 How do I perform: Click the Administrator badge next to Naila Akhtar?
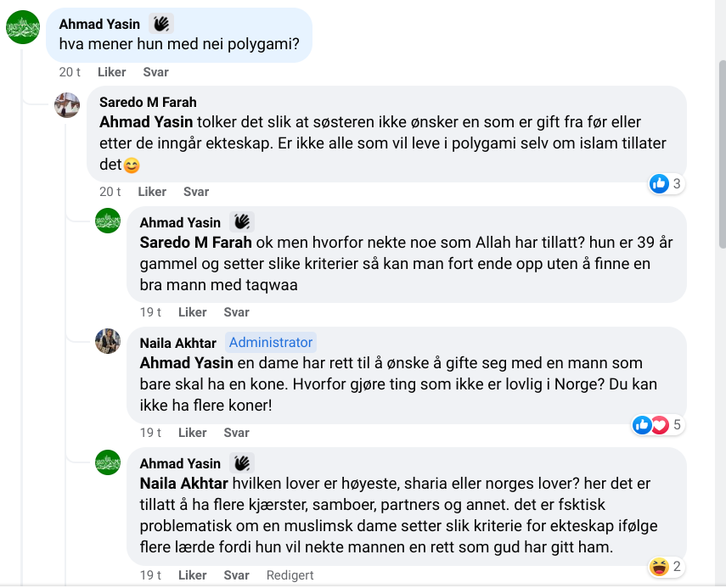271,343
